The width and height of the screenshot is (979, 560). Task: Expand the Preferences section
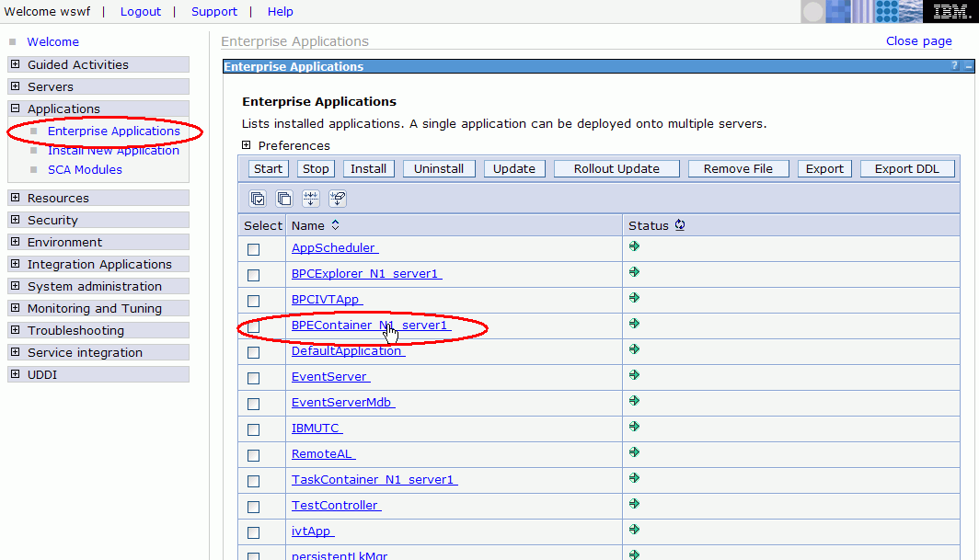(x=246, y=145)
